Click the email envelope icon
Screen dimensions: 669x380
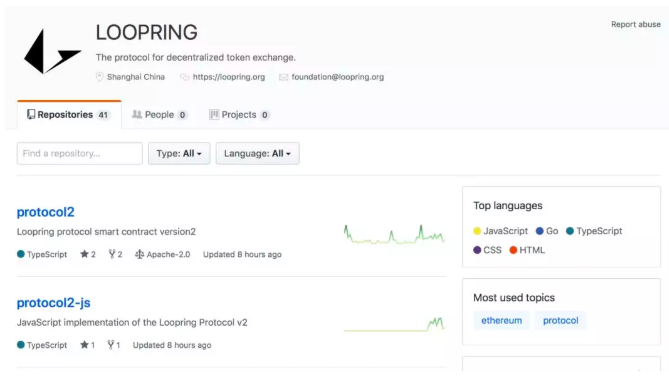[284, 77]
